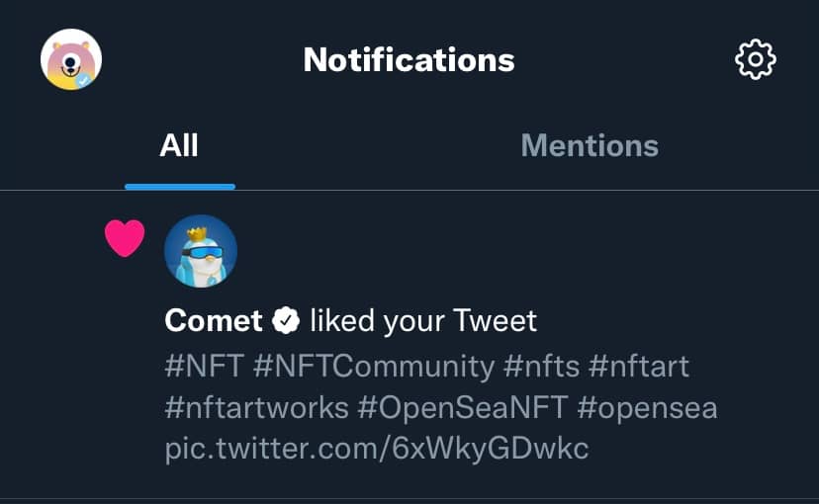Tap the #nfts hashtag
This screenshot has width=819, height=504.
pyautogui.click(x=541, y=367)
